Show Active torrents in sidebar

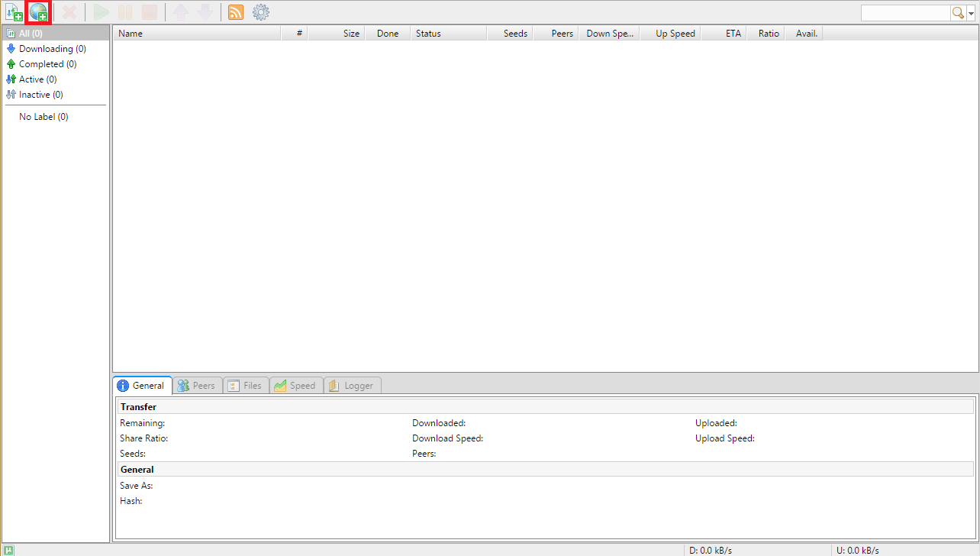[x=37, y=79]
